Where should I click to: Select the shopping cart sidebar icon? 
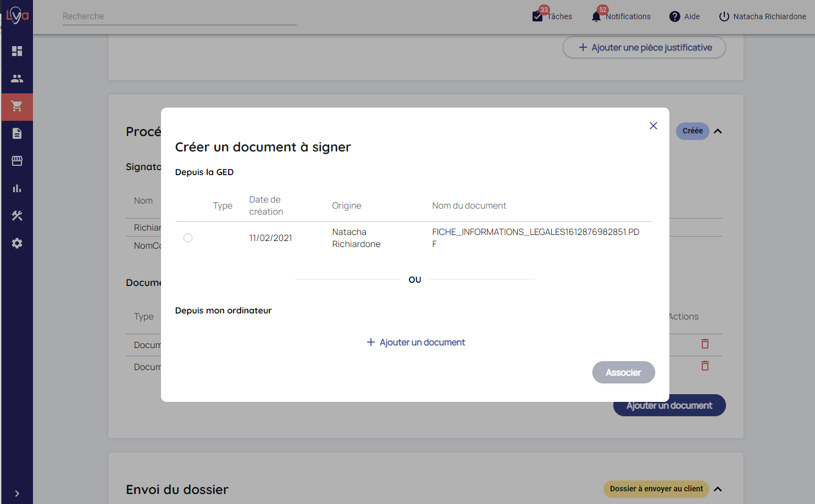point(17,106)
